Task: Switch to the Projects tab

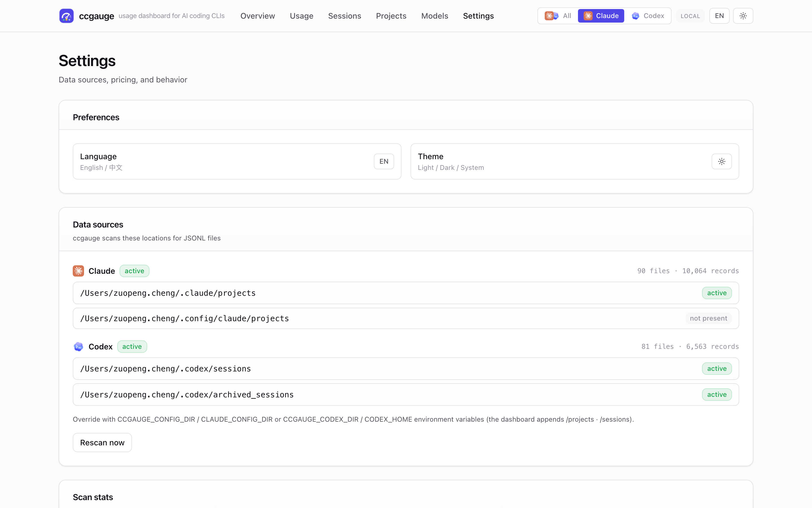Action: [x=391, y=16]
